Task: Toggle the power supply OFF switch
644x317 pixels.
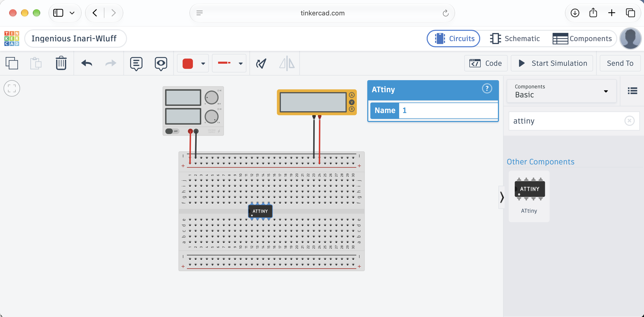Action: click(172, 131)
